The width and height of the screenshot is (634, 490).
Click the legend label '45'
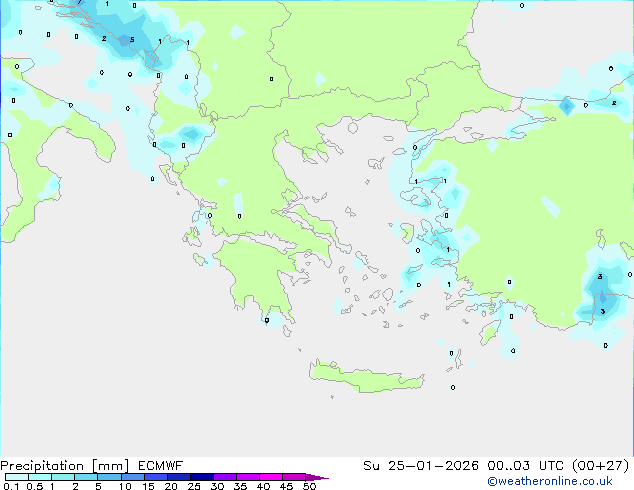click(286, 486)
